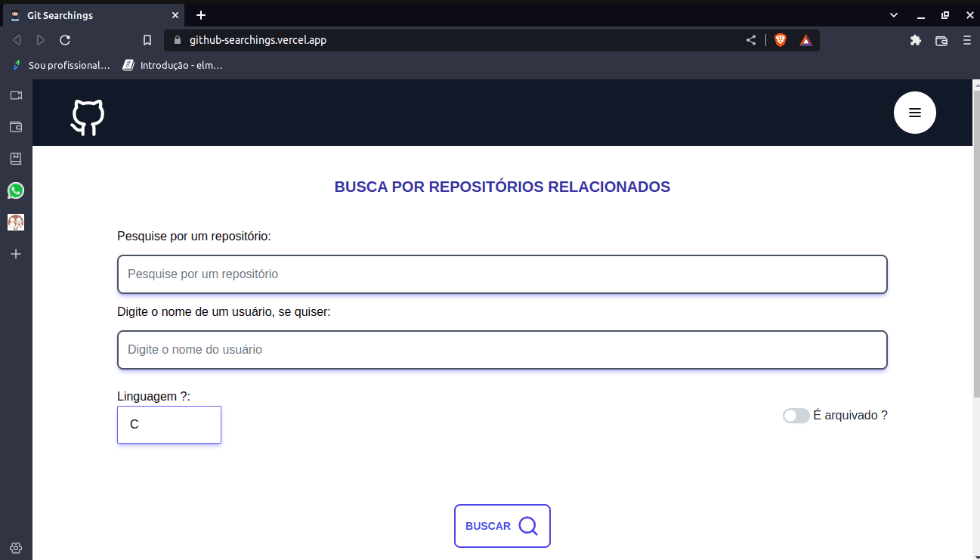Open sidebar reading list icon

[16, 159]
